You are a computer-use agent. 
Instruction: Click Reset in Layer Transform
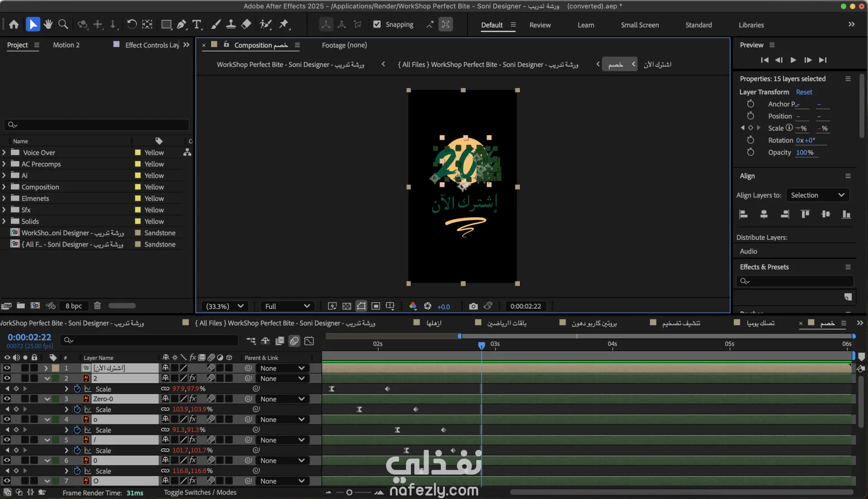click(804, 92)
